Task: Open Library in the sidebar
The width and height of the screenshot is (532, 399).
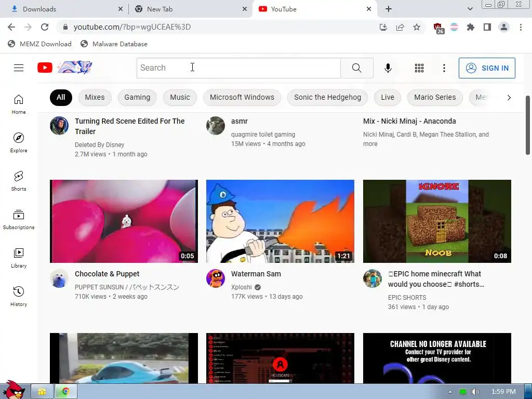Action: 19,258
